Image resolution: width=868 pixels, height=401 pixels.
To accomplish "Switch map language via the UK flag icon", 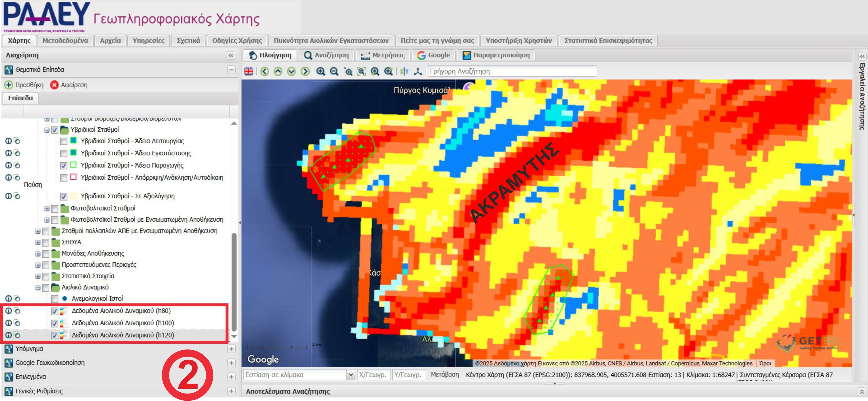I will click(x=249, y=71).
